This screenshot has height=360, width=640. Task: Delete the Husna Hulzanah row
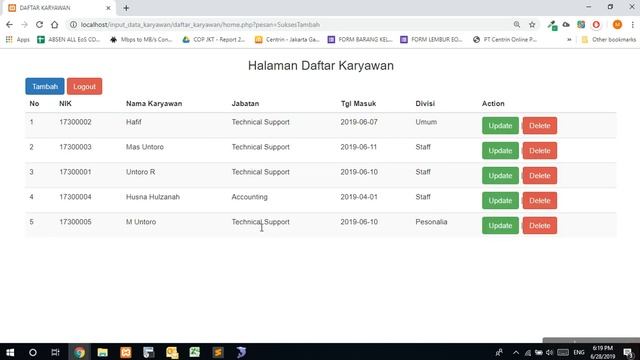coord(540,200)
